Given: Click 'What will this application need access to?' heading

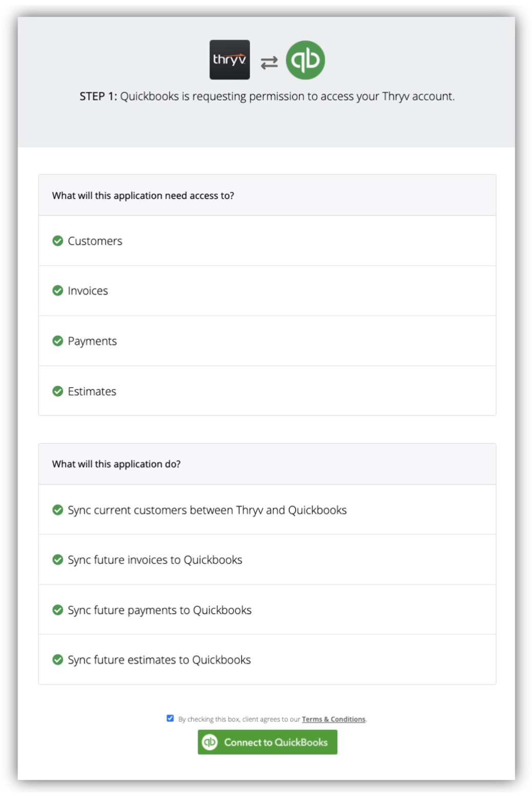Looking at the screenshot, I should [x=143, y=195].
